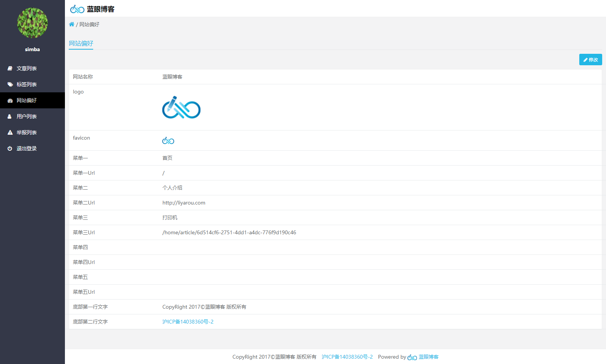Click the 底部第一行文字 row label
Viewport: 606px width, 364px height.
90,307
